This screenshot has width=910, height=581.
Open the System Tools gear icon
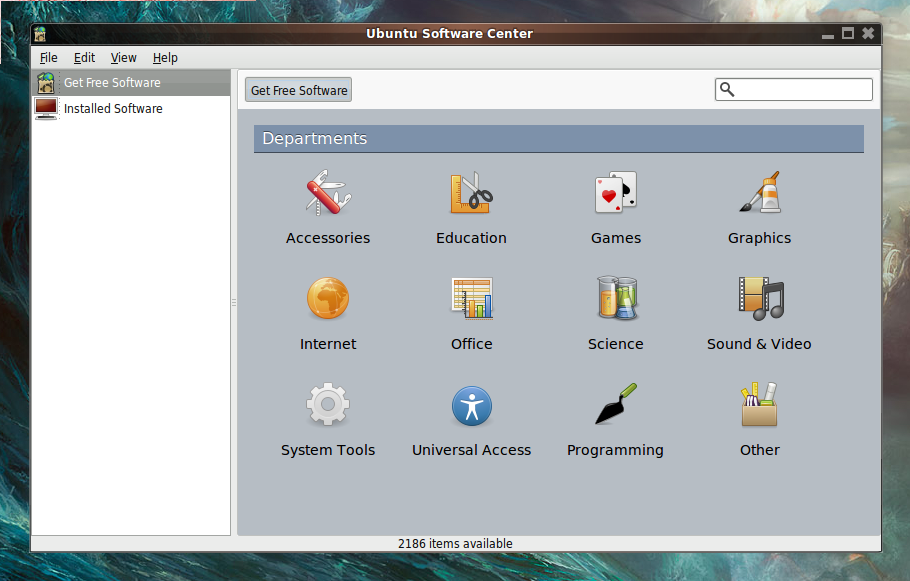click(328, 404)
